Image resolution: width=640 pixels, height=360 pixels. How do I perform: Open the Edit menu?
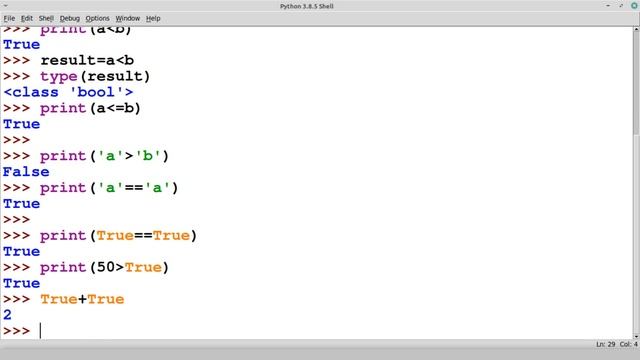pos(27,18)
